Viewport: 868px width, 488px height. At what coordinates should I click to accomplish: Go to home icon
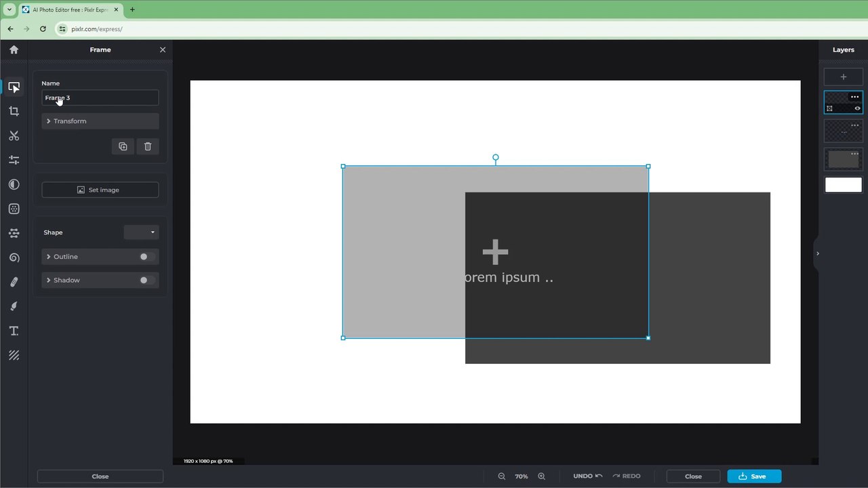click(14, 49)
